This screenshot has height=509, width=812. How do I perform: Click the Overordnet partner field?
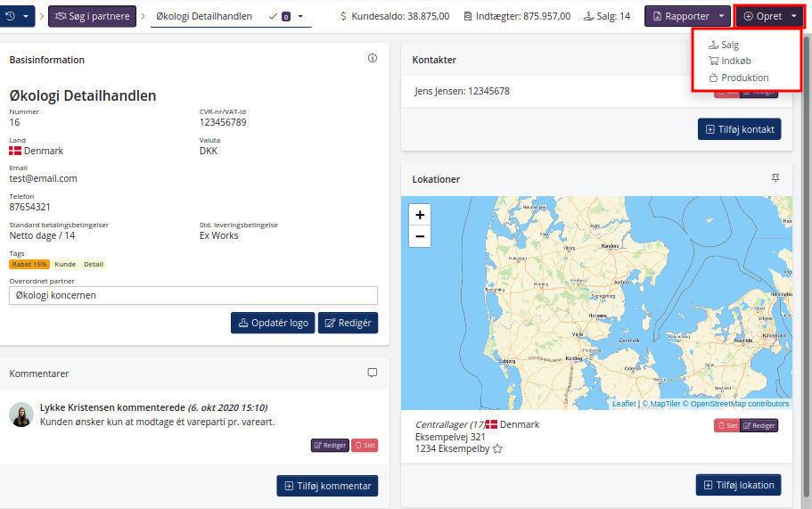coord(193,295)
